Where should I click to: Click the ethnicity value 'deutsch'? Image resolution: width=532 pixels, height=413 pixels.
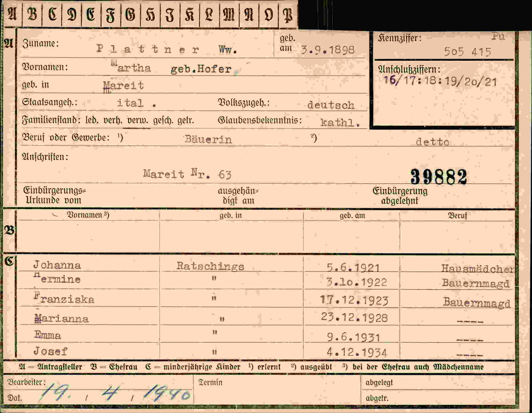331,105
